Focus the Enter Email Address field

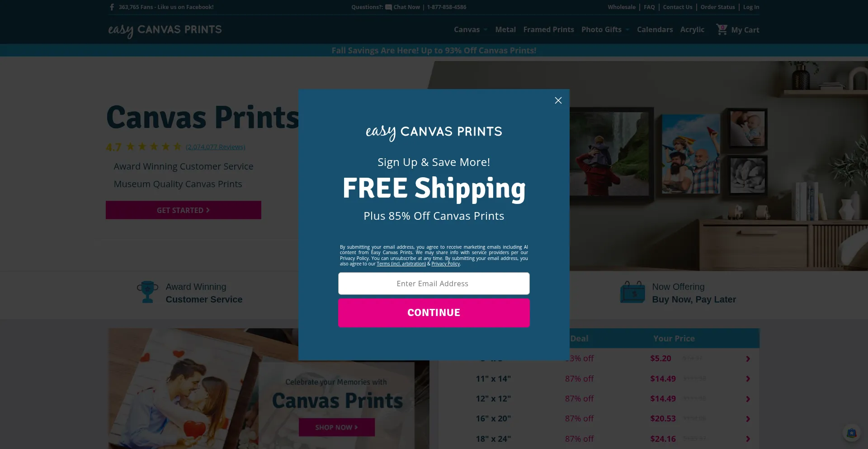tap(434, 284)
